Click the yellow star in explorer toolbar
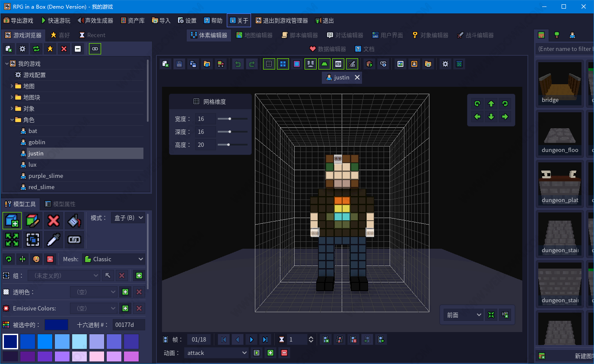The height and width of the screenshot is (364, 594). click(50, 49)
